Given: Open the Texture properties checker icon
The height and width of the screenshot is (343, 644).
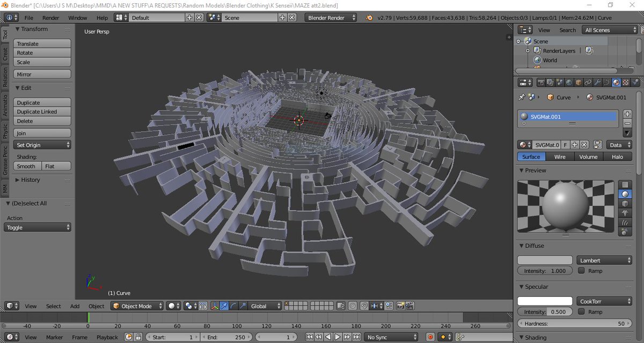Looking at the screenshot, I should pos(626,83).
